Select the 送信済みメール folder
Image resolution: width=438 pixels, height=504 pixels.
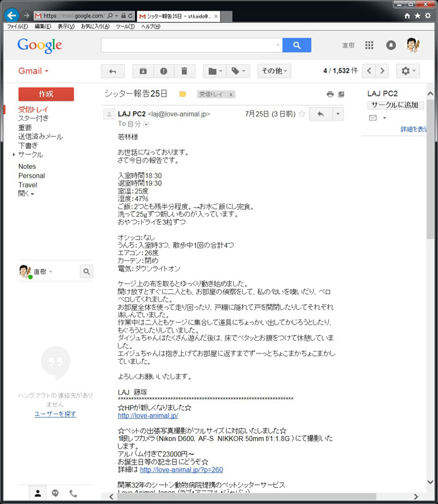(40, 136)
